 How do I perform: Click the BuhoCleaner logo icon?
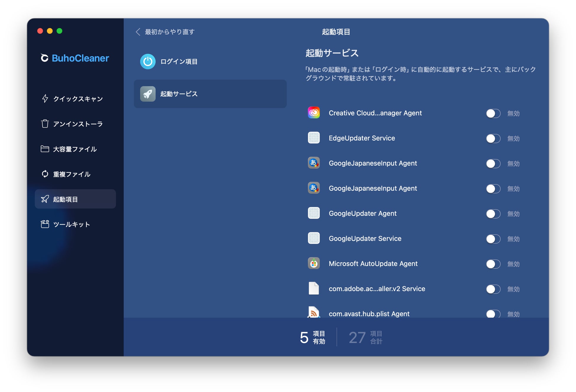pos(44,58)
